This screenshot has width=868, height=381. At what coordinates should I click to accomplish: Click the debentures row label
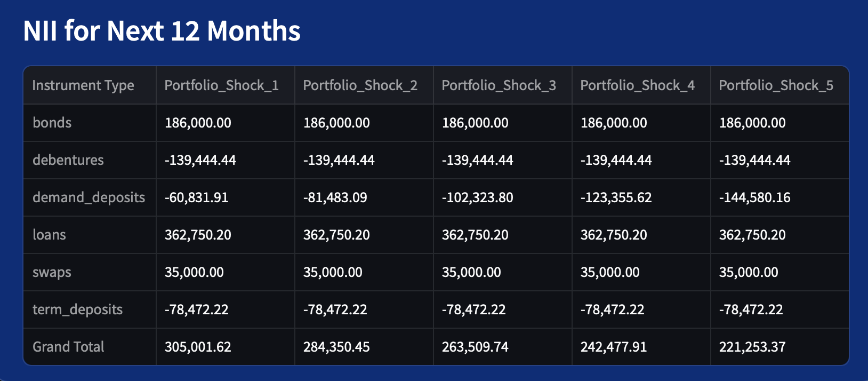[x=68, y=160]
